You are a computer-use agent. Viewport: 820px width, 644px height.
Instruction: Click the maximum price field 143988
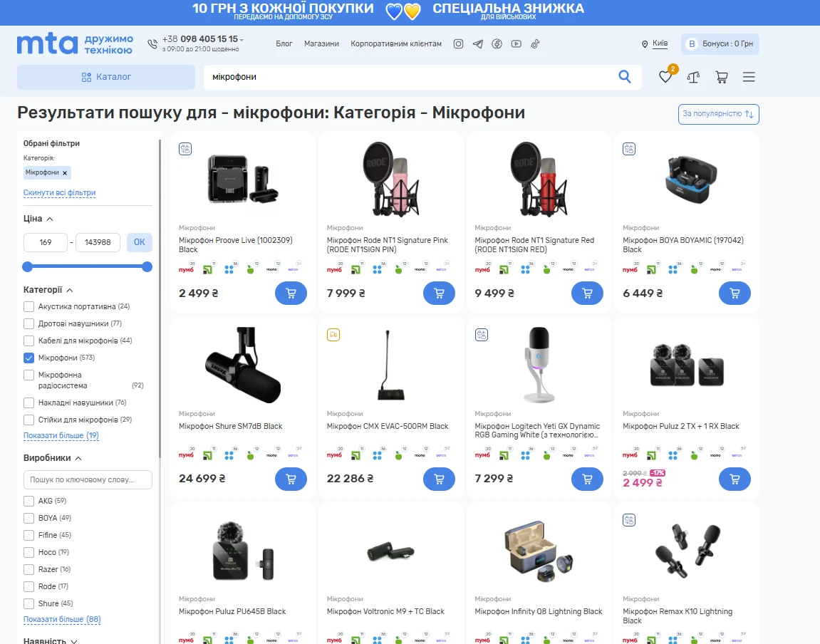98,242
